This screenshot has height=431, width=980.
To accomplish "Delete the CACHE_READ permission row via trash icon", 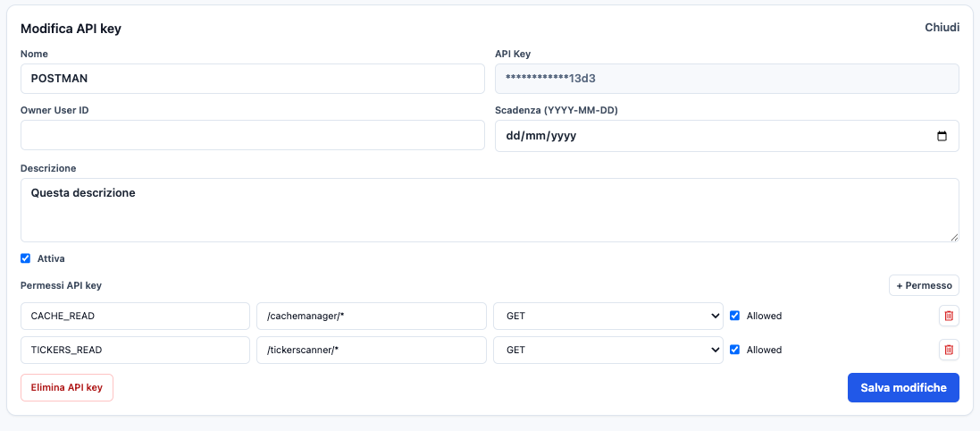I will click(949, 316).
